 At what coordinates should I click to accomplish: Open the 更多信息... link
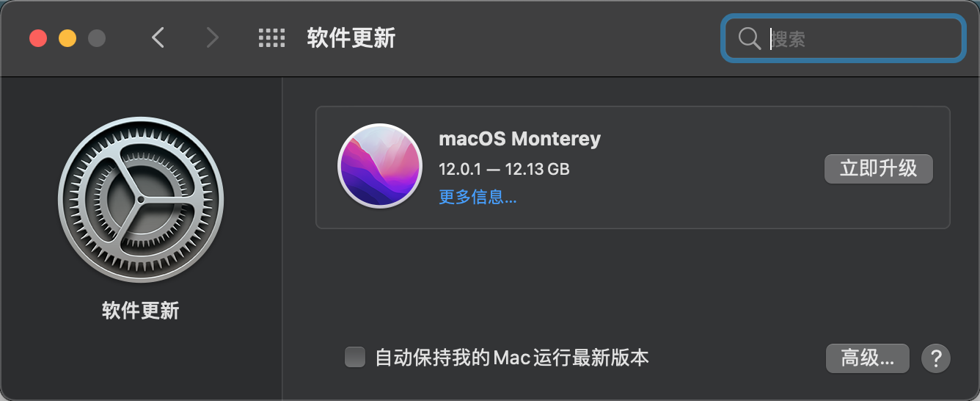(x=478, y=197)
